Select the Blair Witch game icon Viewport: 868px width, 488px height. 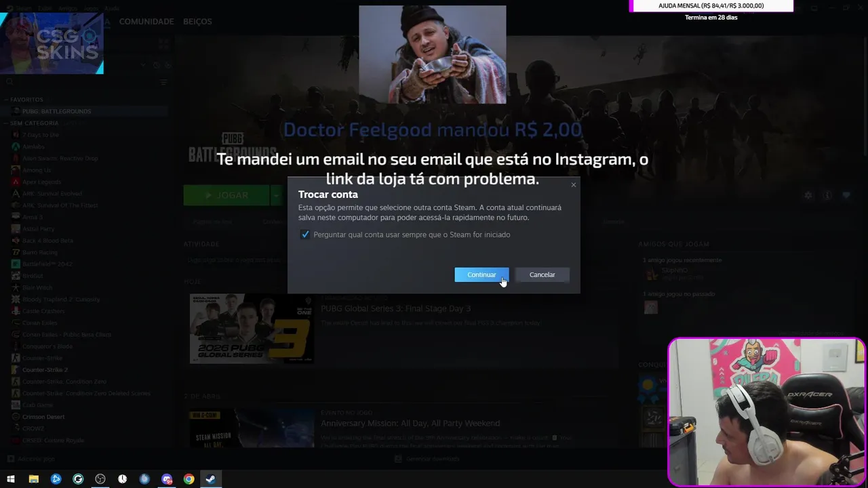pos(16,287)
